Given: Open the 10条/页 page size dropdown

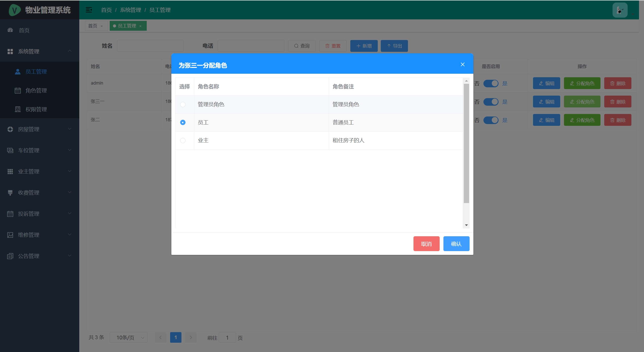Looking at the screenshot, I should point(128,337).
